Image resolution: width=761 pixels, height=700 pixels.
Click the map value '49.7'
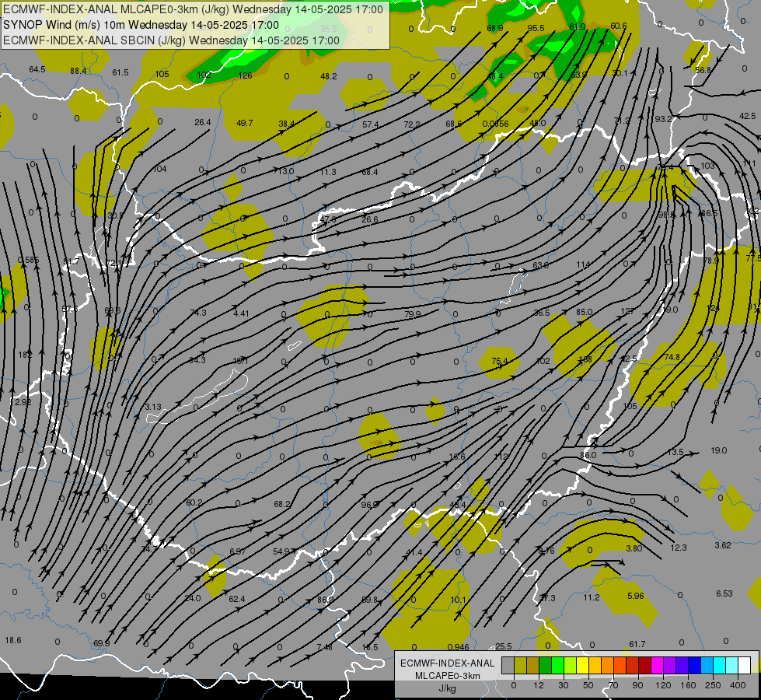245,123
